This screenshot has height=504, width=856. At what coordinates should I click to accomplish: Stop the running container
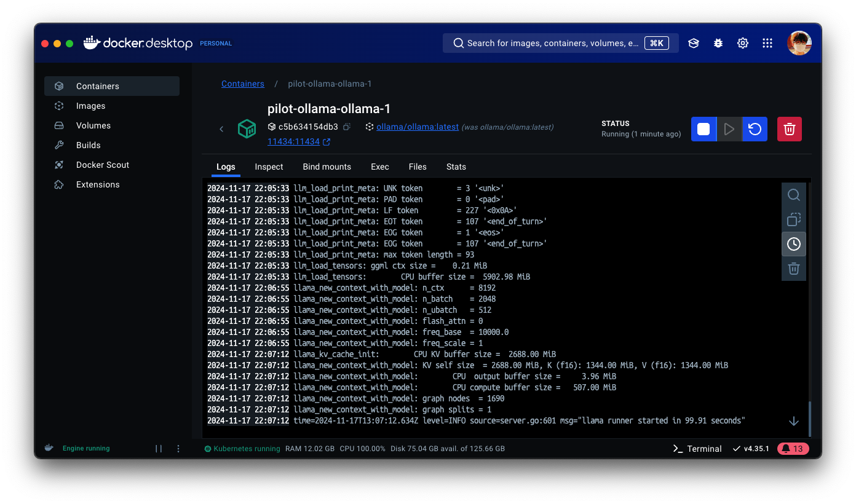pyautogui.click(x=703, y=129)
